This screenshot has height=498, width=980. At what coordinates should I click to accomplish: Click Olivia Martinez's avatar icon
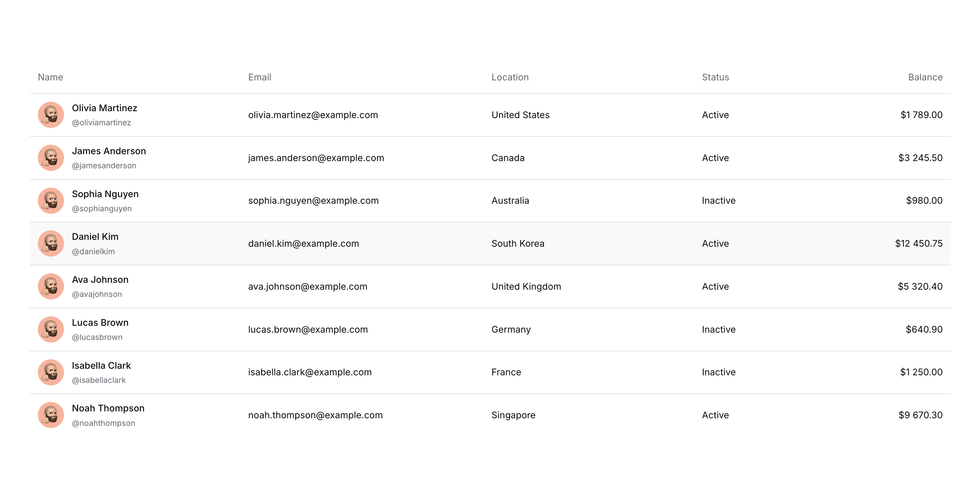point(51,115)
